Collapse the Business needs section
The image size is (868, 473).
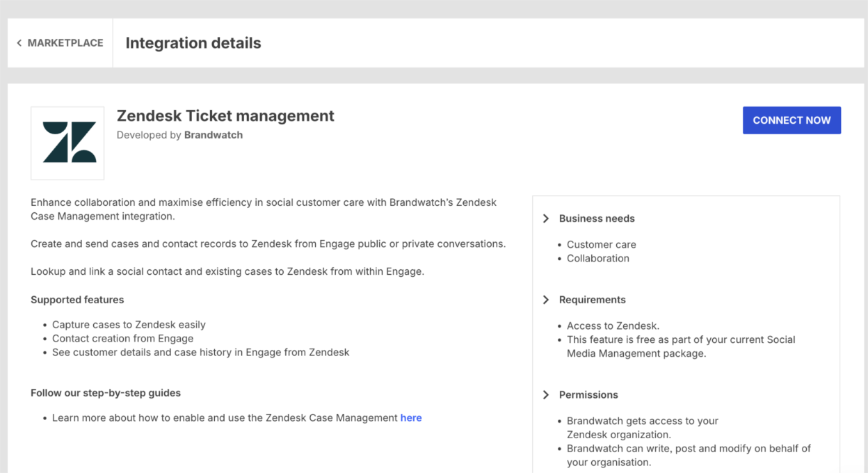click(546, 218)
